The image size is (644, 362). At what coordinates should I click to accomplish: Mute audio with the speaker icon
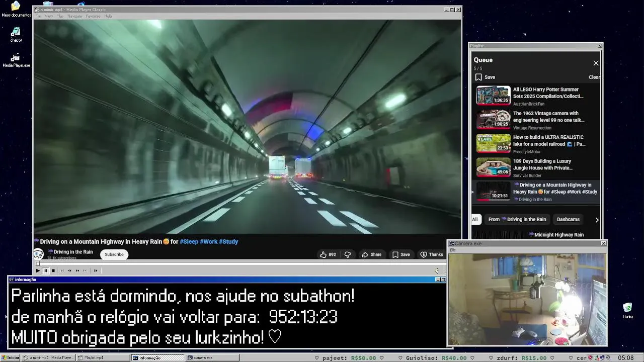click(437, 270)
